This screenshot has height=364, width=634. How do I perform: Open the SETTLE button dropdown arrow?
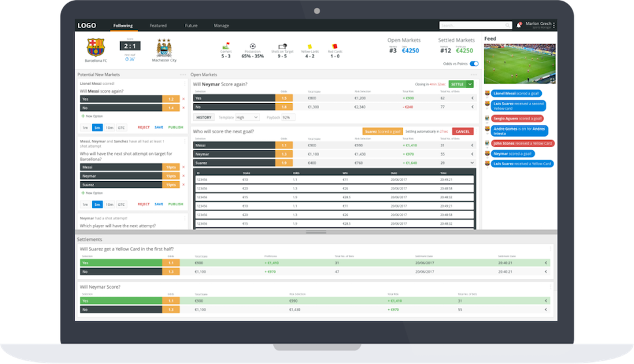click(470, 84)
